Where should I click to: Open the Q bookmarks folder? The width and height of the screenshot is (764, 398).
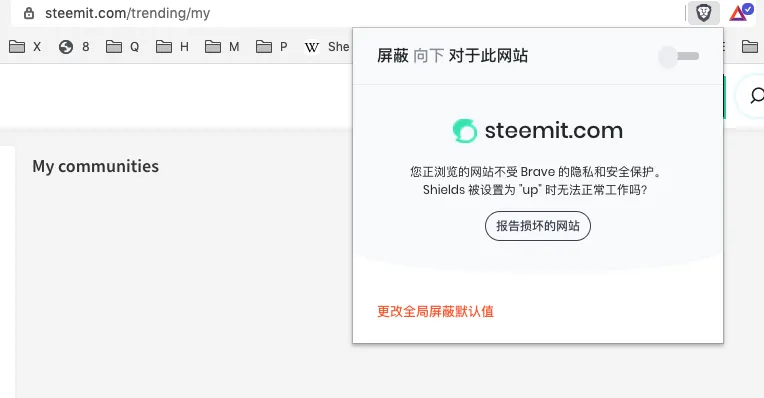click(x=122, y=47)
